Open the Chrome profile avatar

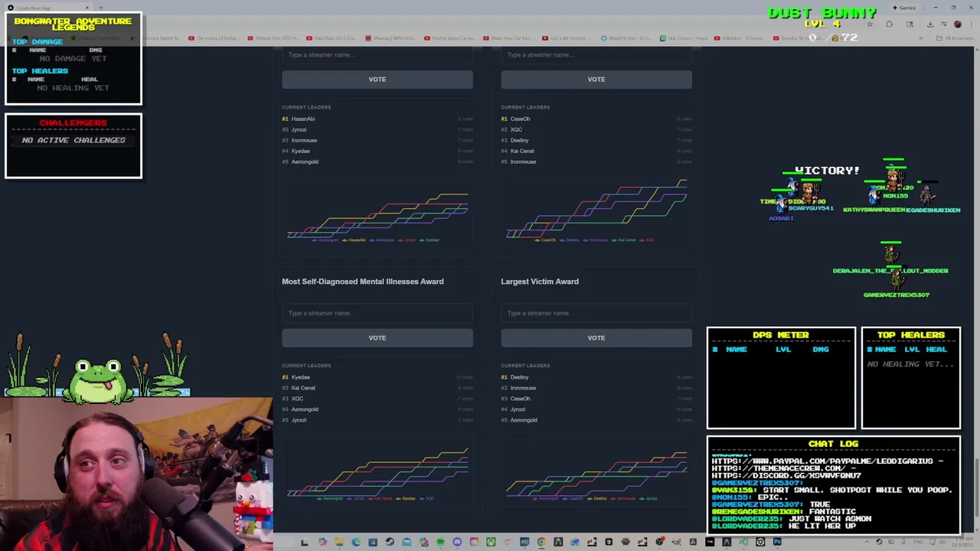pos(958,24)
